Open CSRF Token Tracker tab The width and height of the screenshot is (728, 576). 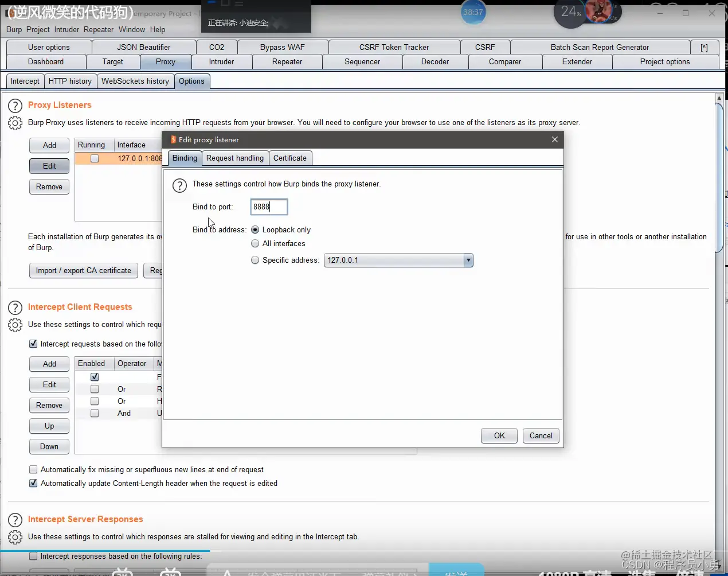[394, 47]
